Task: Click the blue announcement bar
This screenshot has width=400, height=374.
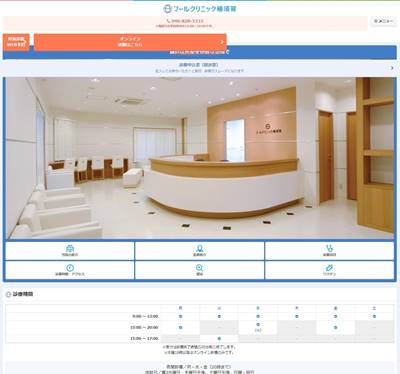Action: [200, 53]
